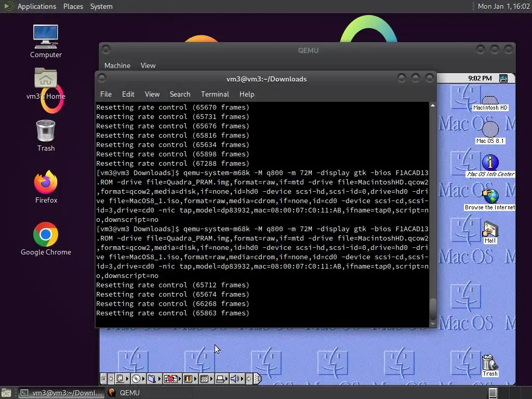Open the terminal File menu
The width and height of the screenshot is (532, 399).
click(x=106, y=94)
